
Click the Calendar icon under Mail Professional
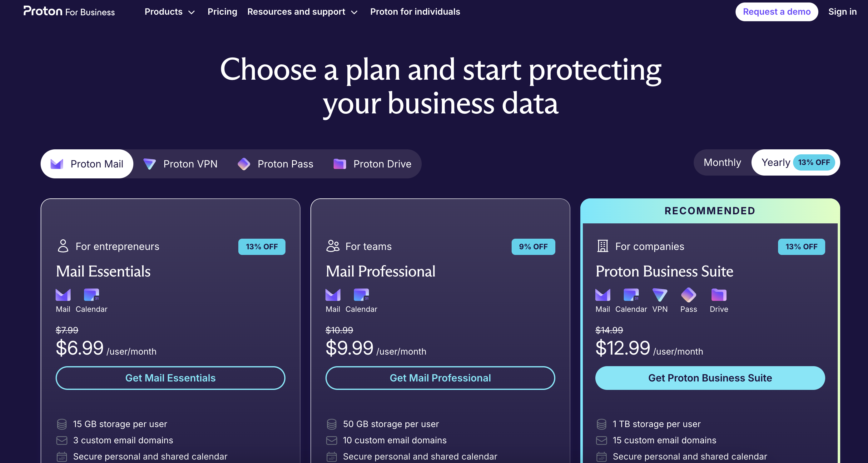pos(361,295)
